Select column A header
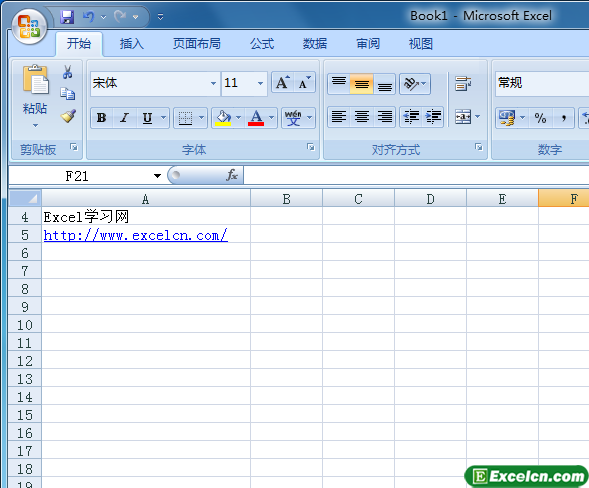This screenshot has width=589, height=488. [146, 199]
